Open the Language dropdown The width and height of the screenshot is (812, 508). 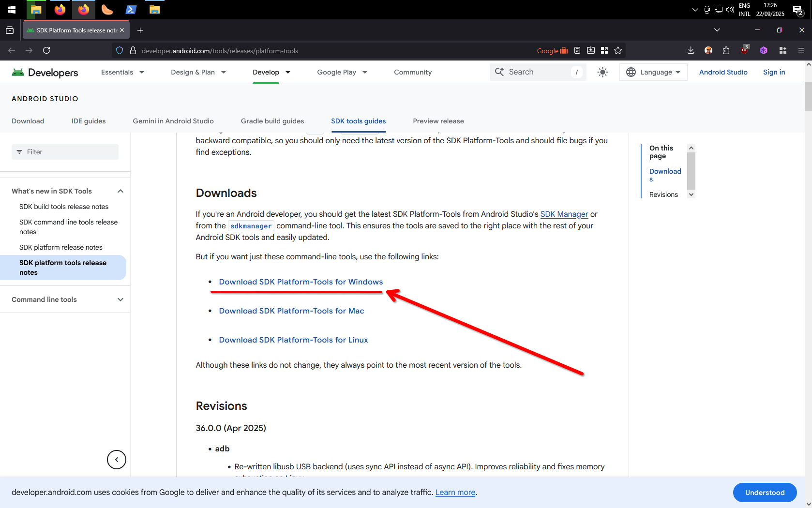point(654,72)
